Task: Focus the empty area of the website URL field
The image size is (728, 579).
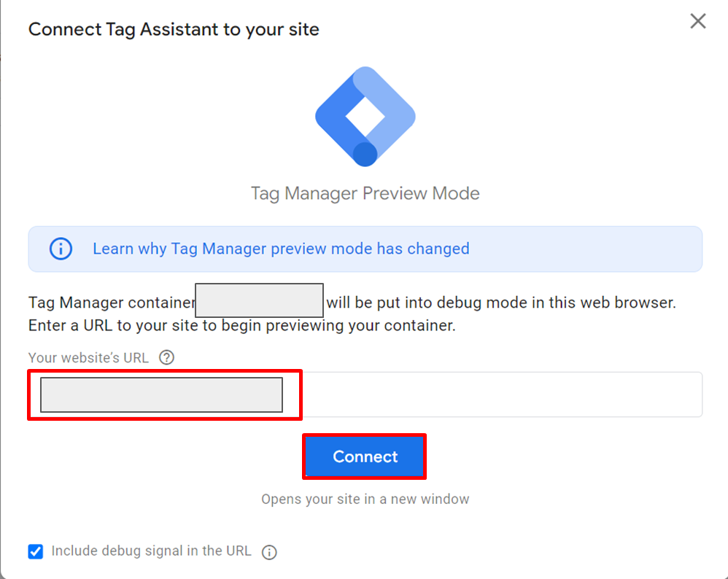Action: click(x=501, y=395)
